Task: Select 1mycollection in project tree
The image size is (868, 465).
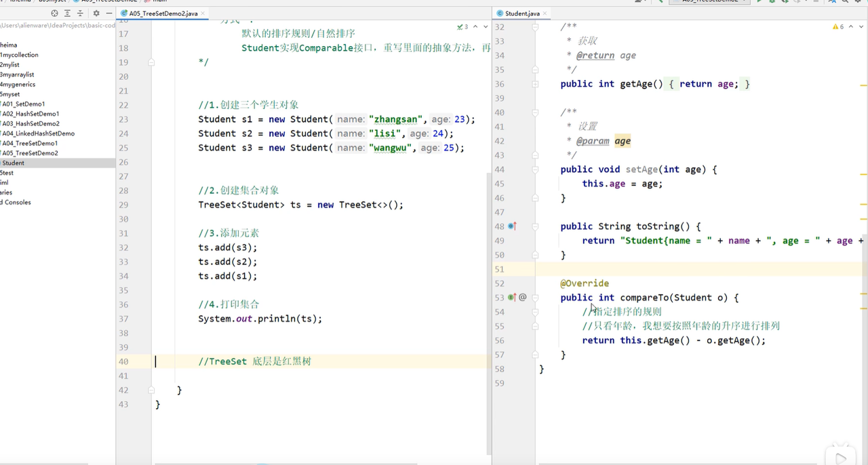Action: pyautogui.click(x=19, y=55)
